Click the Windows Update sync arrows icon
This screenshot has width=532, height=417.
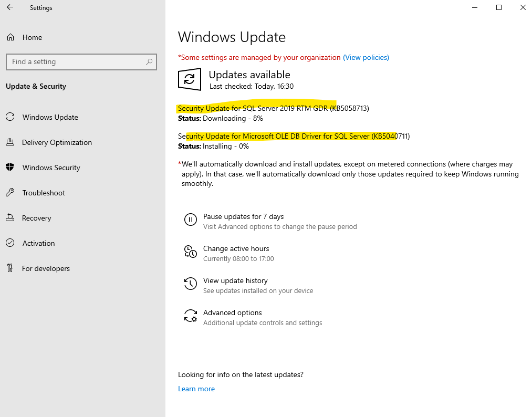click(x=10, y=117)
